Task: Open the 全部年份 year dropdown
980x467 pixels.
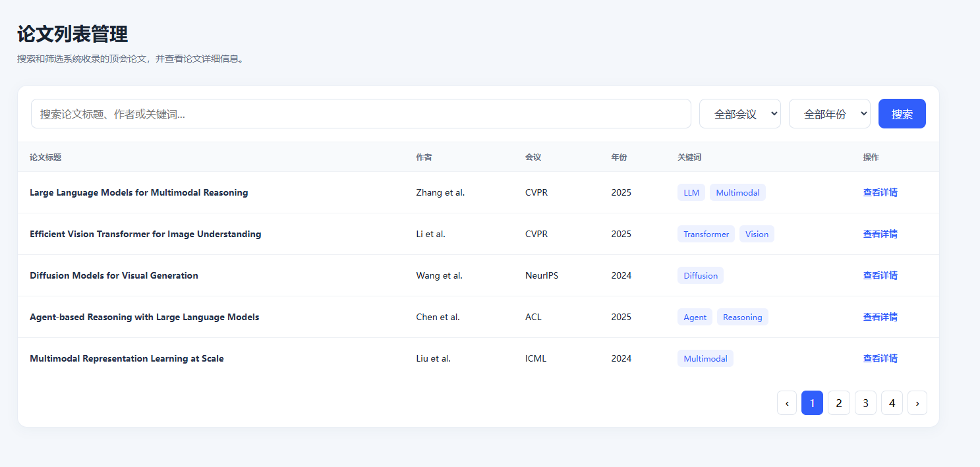Action: tap(830, 114)
